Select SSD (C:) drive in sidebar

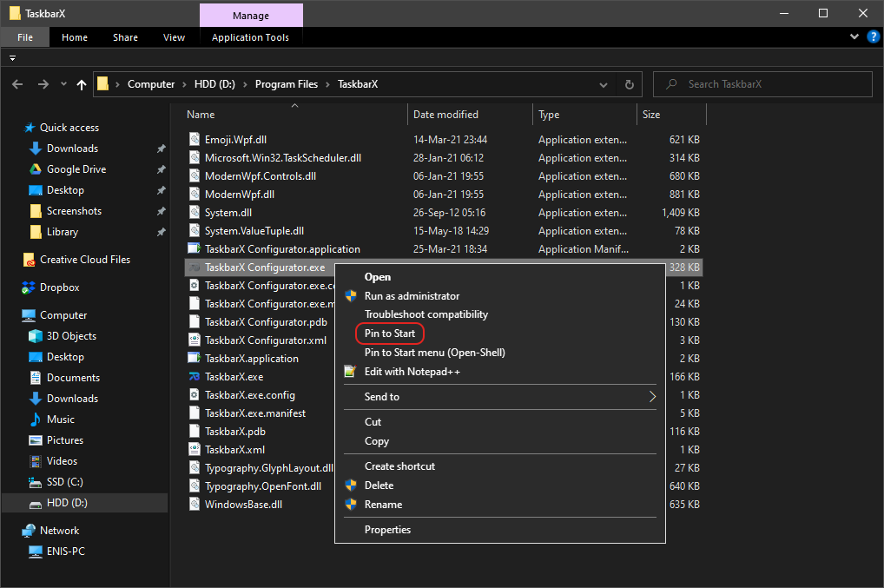(64, 482)
